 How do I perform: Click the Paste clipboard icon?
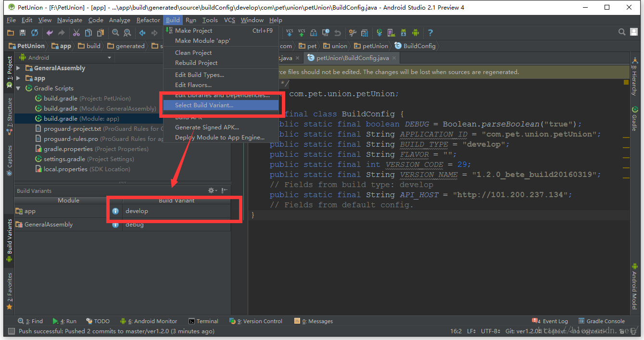pyautogui.click(x=101, y=33)
